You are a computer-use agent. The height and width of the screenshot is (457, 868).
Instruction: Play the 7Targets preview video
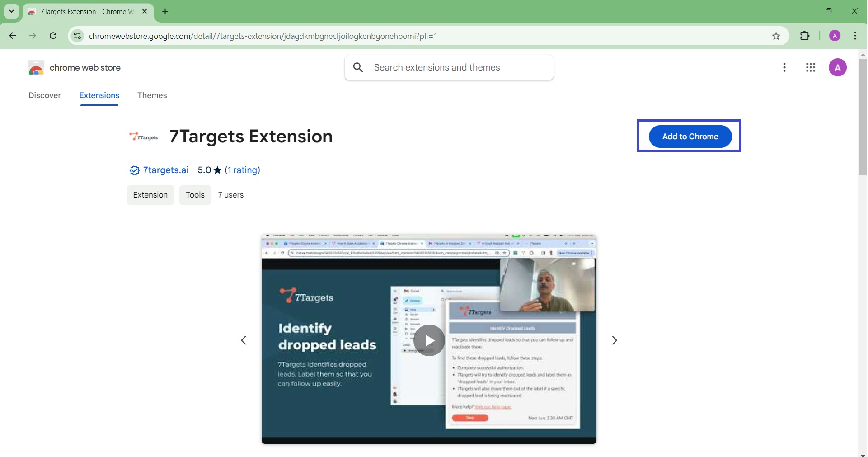coord(429,340)
